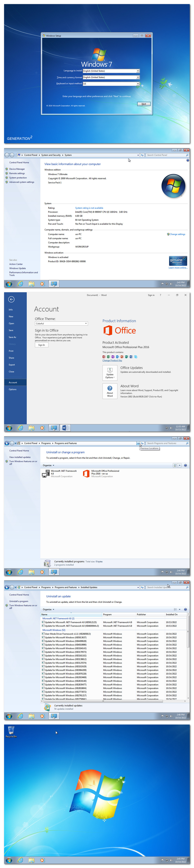The width and height of the screenshot is (194, 868).
Task: Open Device Manager from the System sidebar
Action: 17,169
